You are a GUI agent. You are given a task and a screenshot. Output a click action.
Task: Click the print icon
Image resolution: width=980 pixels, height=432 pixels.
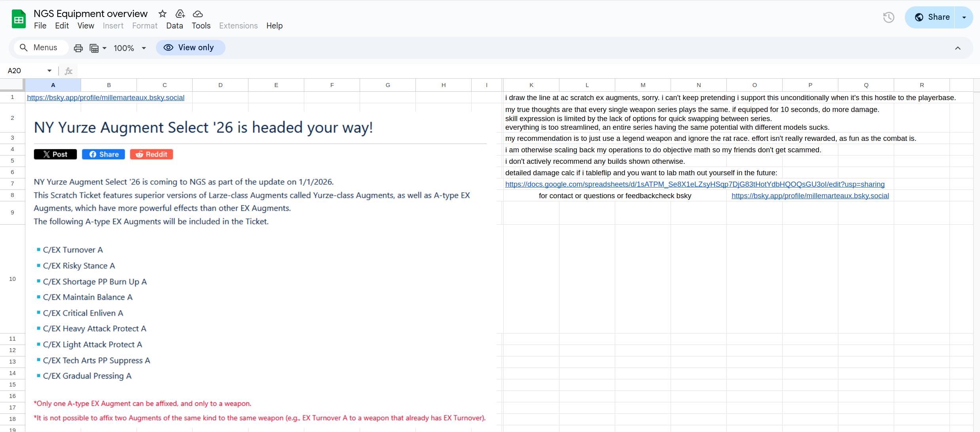[x=78, y=48]
